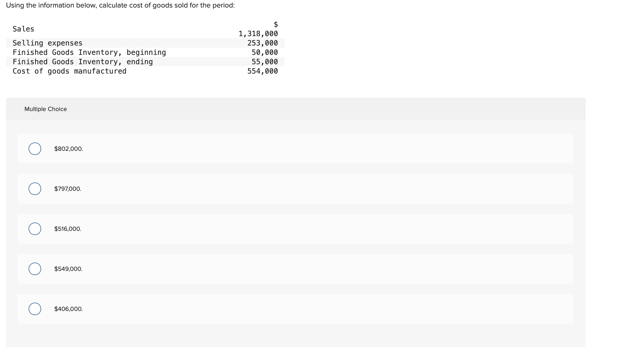Image resolution: width=621 pixels, height=364 pixels.
Task: Select the $516,000 answer option
Action: [35, 229]
